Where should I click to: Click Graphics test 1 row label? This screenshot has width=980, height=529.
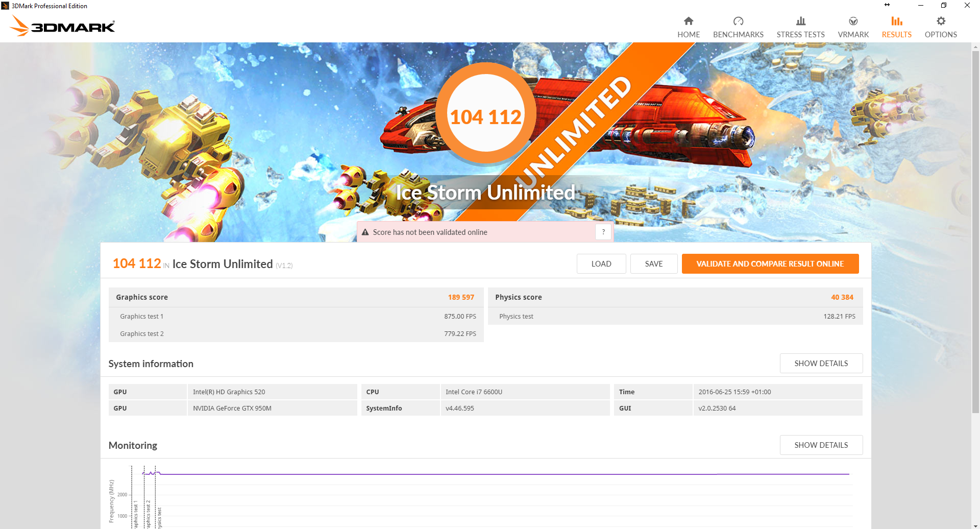coord(141,317)
